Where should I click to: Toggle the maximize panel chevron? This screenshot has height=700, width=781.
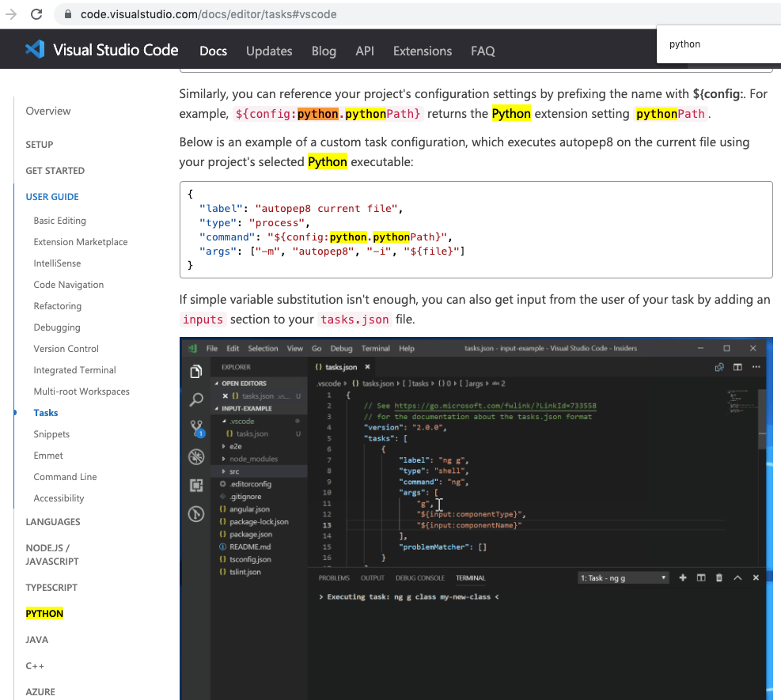737,578
